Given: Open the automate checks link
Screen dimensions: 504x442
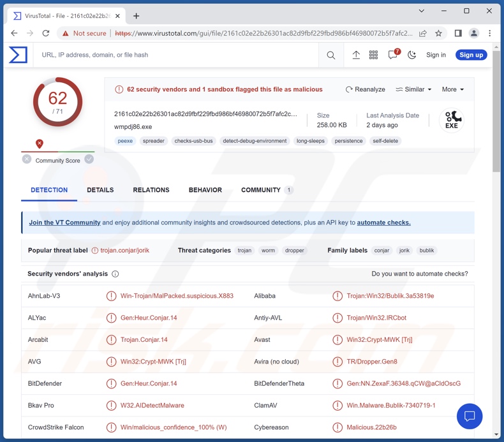Looking at the screenshot, I should (384, 223).
